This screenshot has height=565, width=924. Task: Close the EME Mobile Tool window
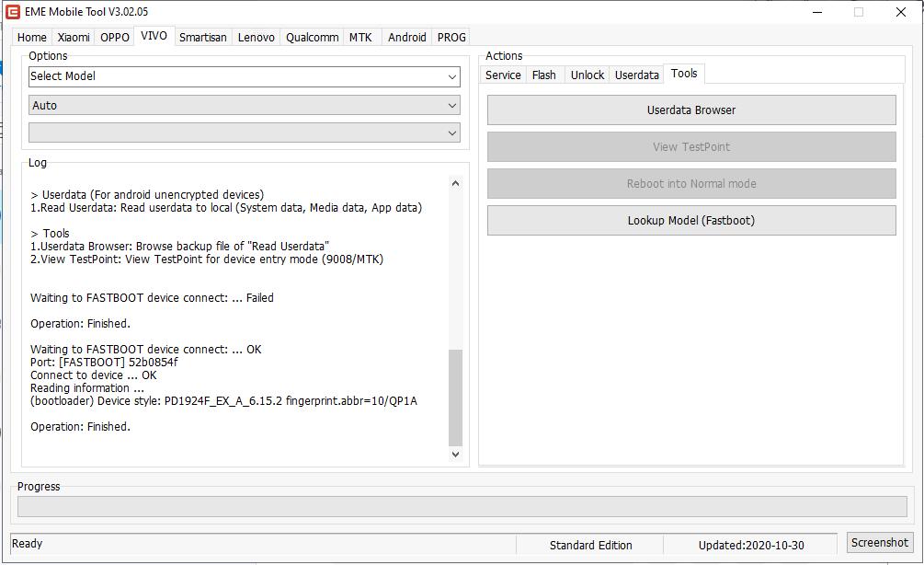click(x=901, y=12)
